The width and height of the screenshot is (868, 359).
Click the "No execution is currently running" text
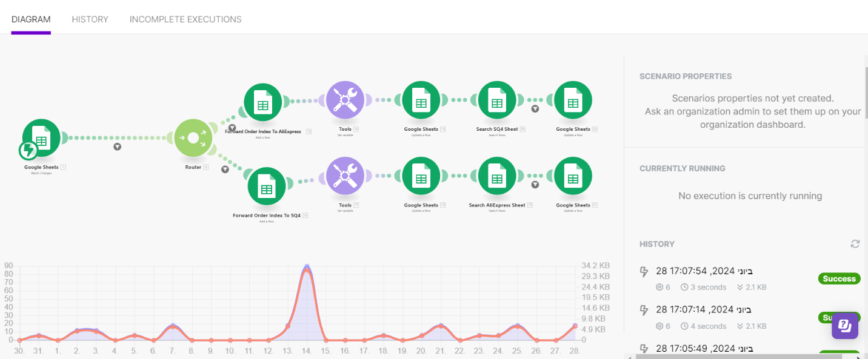tap(750, 196)
